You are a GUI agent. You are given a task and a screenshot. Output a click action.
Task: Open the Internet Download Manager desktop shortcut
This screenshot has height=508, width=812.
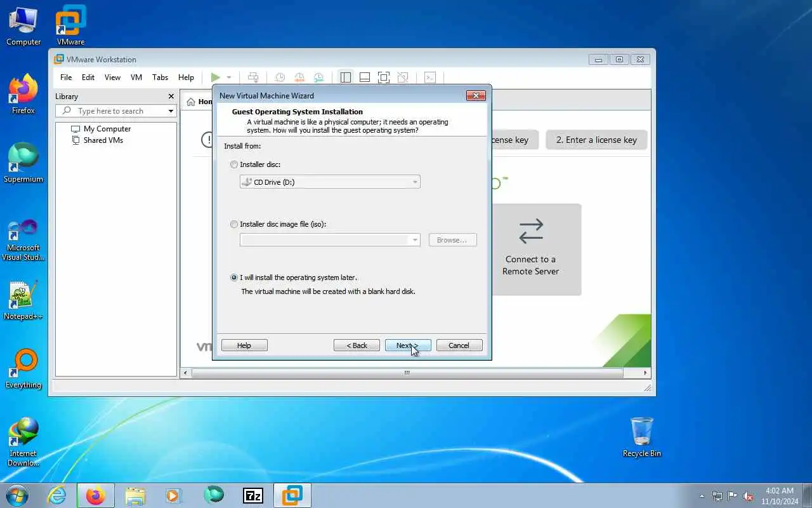click(23, 442)
